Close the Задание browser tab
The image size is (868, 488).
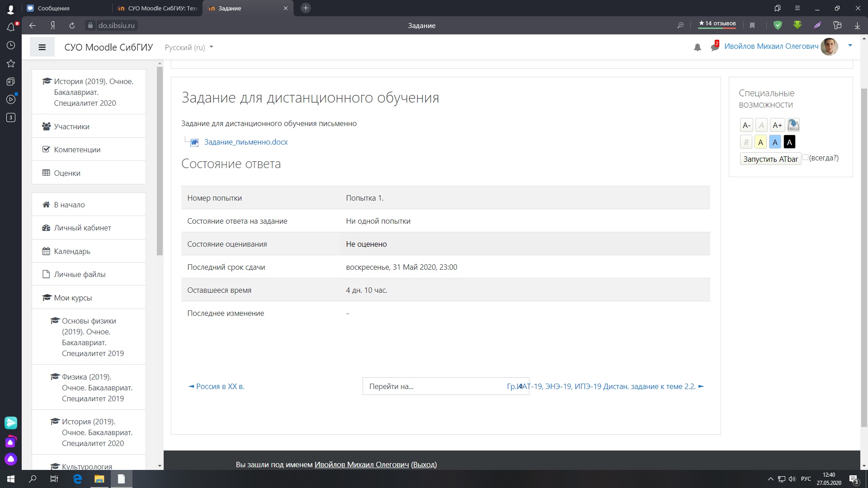(x=285, y=8)
